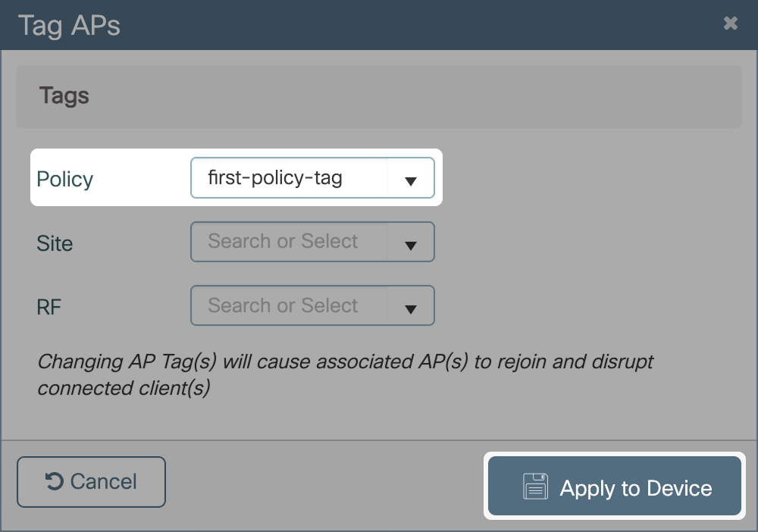Viewport: 758px width, 532px height.
Task: Click the Site field label
Action: [x=55, y=243]
